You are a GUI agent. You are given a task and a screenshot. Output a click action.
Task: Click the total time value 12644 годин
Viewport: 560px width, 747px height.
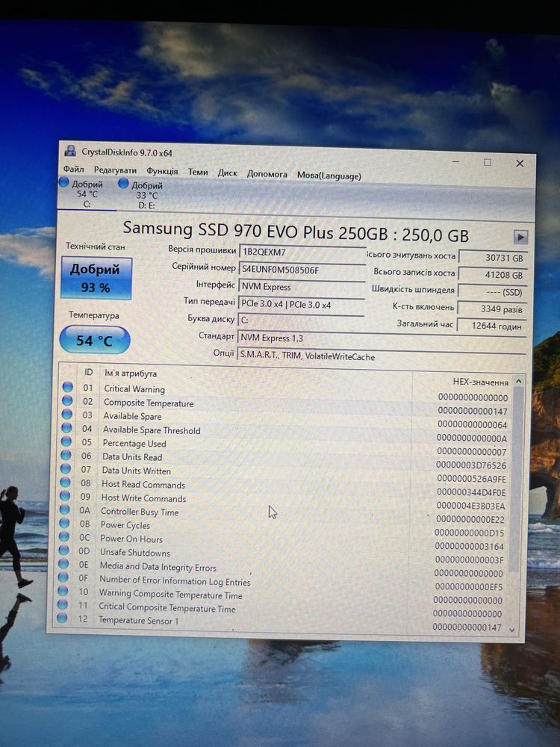pos(491,326)
